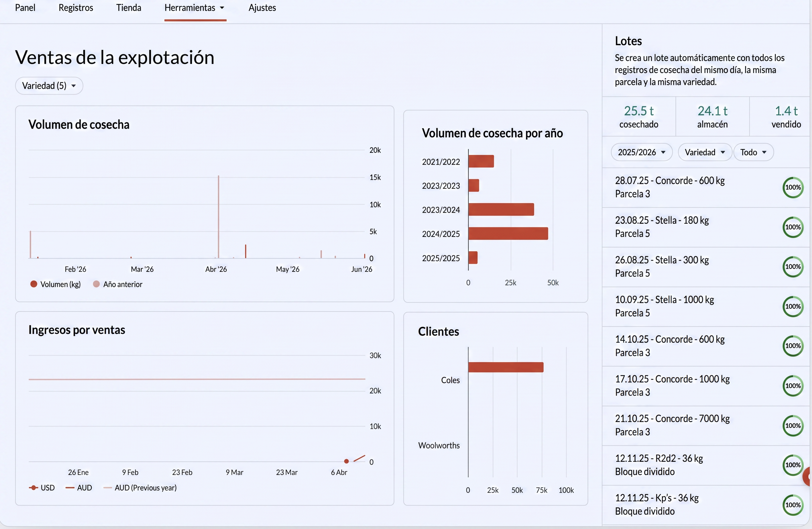Go to the Registros tab

pos(76,8)
